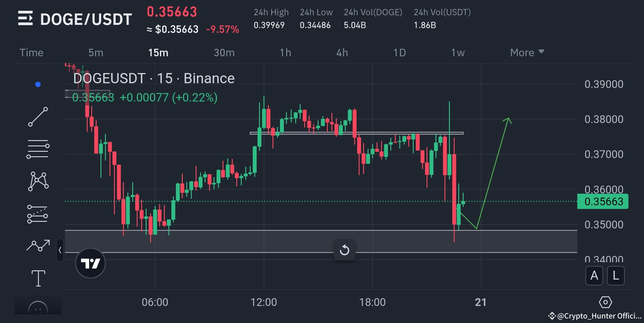Select the XABCD Pattern drawing tool
The image size is (644, 323).
[38, 181]
